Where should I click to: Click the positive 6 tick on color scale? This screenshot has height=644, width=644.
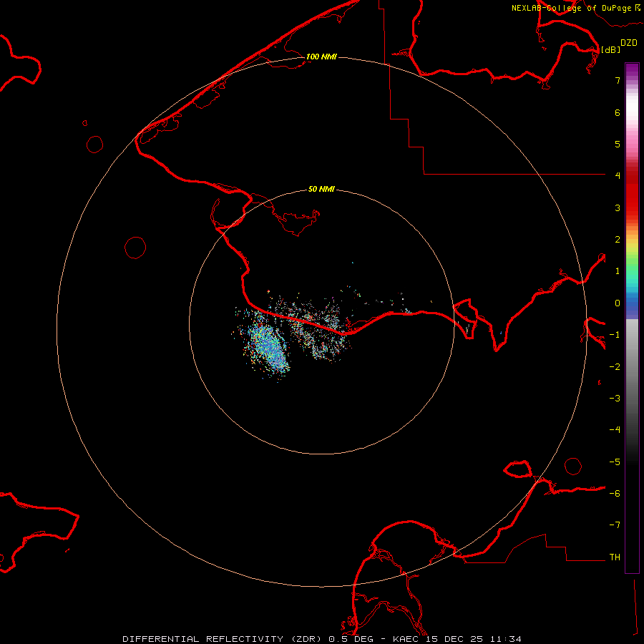(x=618, y=112)
